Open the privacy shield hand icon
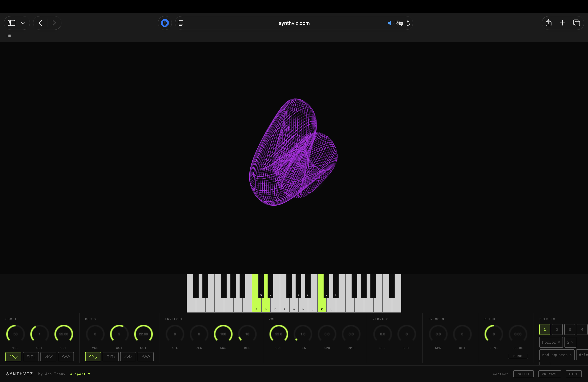Image resolution: width=588 pixels, height=382 pixels. click(165, 23)
